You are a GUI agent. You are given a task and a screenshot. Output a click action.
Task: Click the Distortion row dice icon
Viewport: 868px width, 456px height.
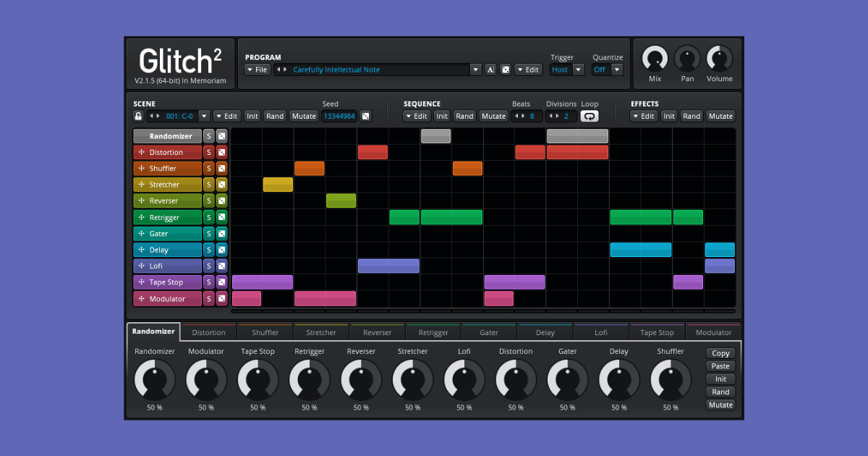pyautogui.click(x=222, y=152)
